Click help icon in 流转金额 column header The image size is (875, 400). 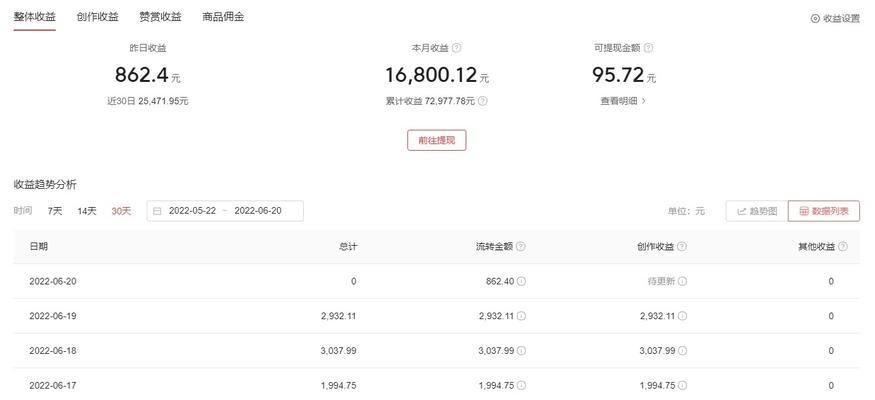[x=520, y=247]
